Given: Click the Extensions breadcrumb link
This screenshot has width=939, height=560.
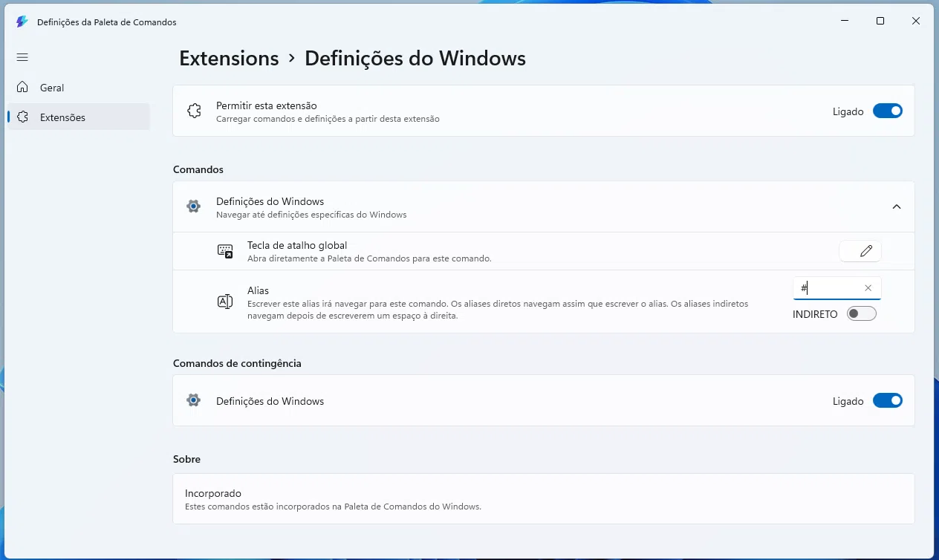Looking at the screenshot, I should 229,58.
